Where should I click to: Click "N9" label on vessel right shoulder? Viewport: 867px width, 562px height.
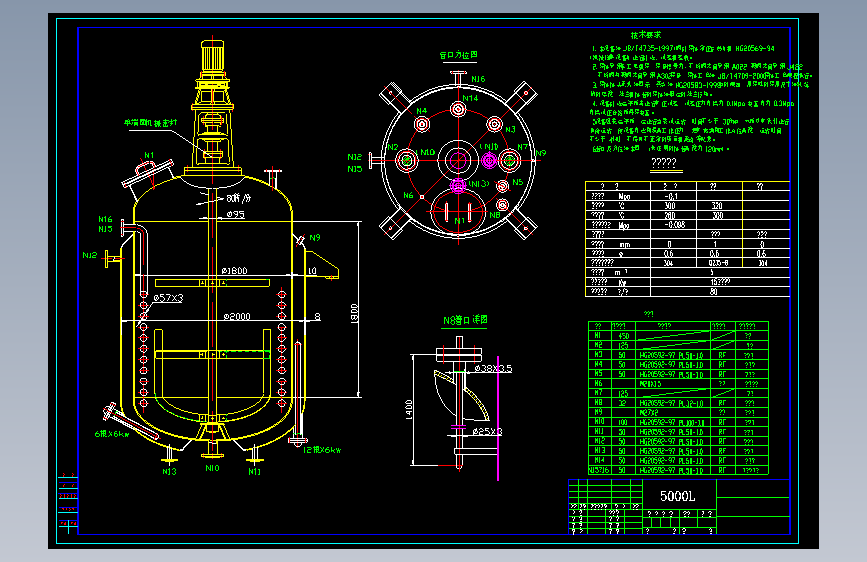click(315, 237)
